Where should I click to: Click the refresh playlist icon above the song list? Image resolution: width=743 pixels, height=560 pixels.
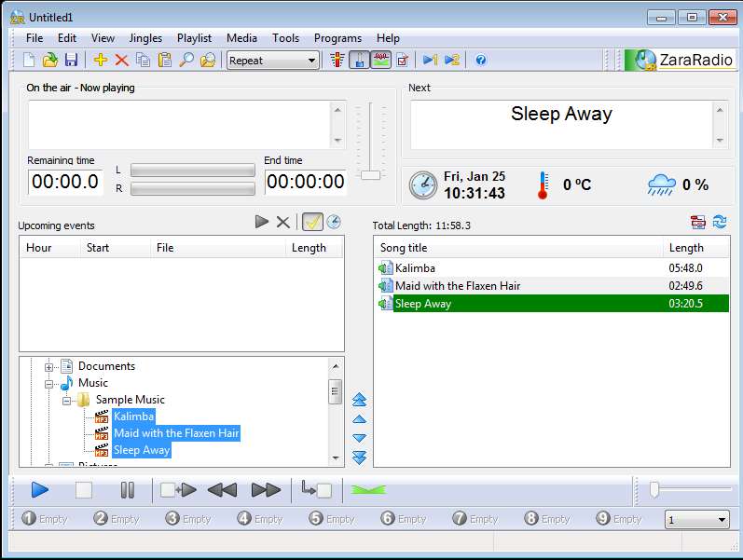point(720,222)
